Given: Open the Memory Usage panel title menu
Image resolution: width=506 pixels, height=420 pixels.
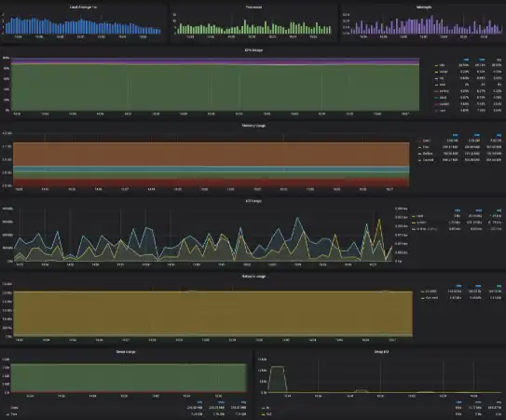Looking at the screenshot, I should (253, 126).
